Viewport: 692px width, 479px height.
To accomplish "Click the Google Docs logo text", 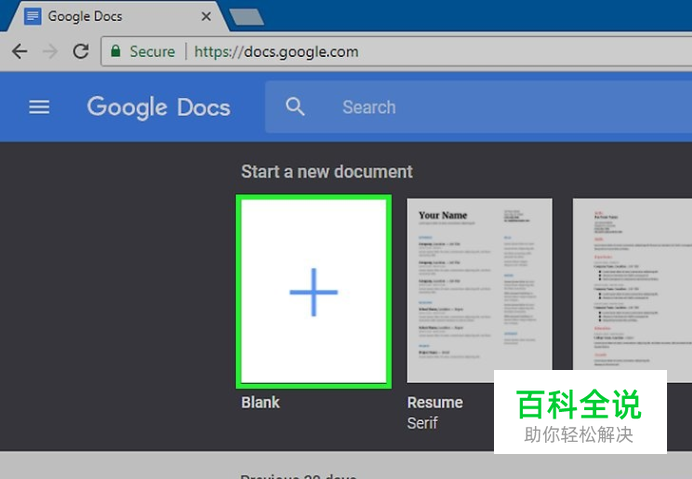I will tap(158, 107).
